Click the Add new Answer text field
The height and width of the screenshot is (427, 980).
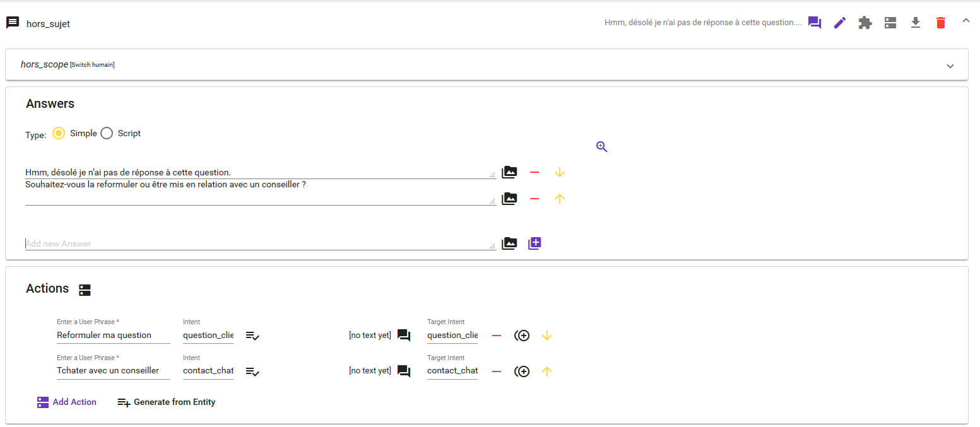(x=252, y=243)
